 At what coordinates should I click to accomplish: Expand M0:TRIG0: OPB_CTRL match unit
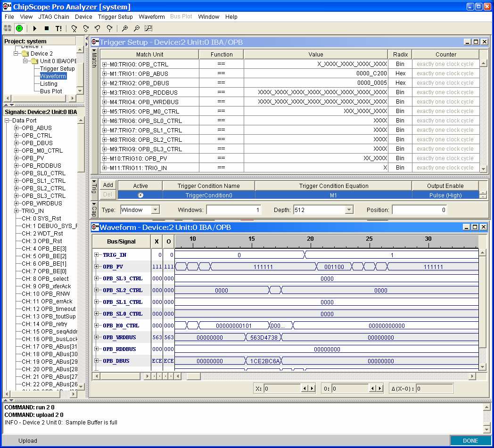[104, 64]
